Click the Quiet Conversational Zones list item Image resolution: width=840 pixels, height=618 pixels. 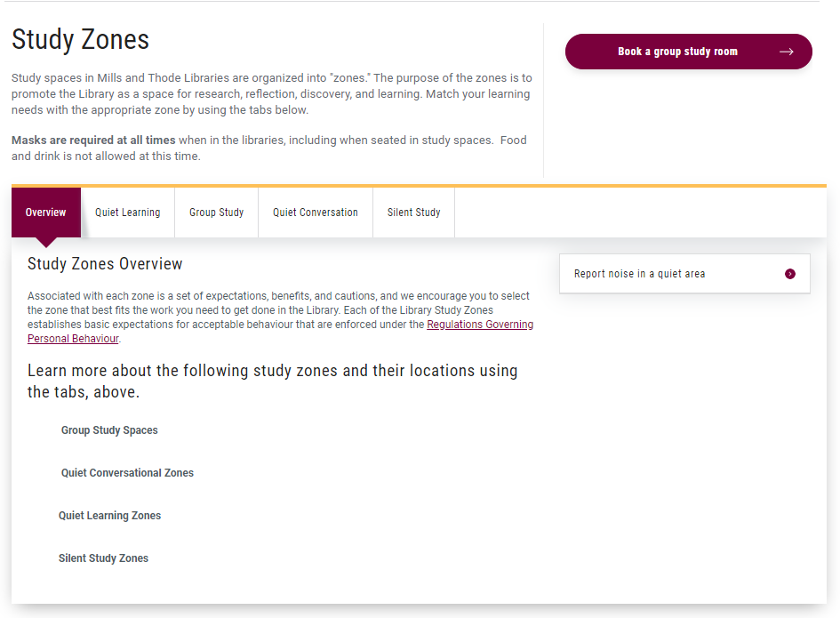127,473
